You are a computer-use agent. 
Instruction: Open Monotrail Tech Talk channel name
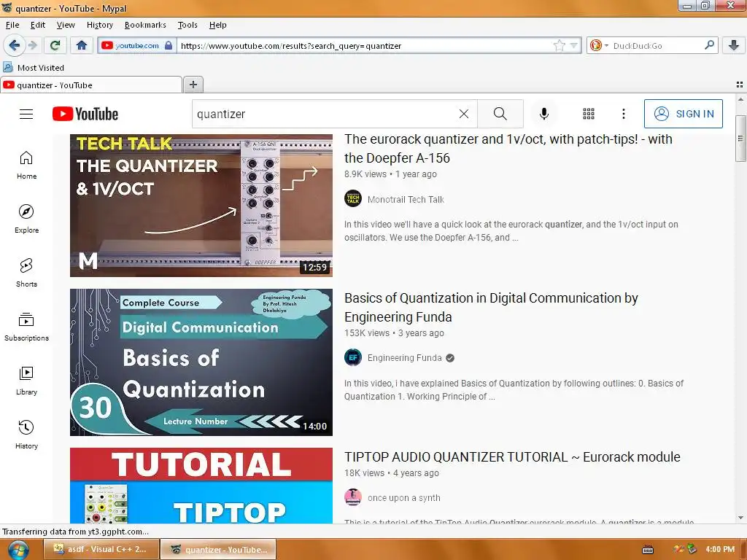[406, 200]
